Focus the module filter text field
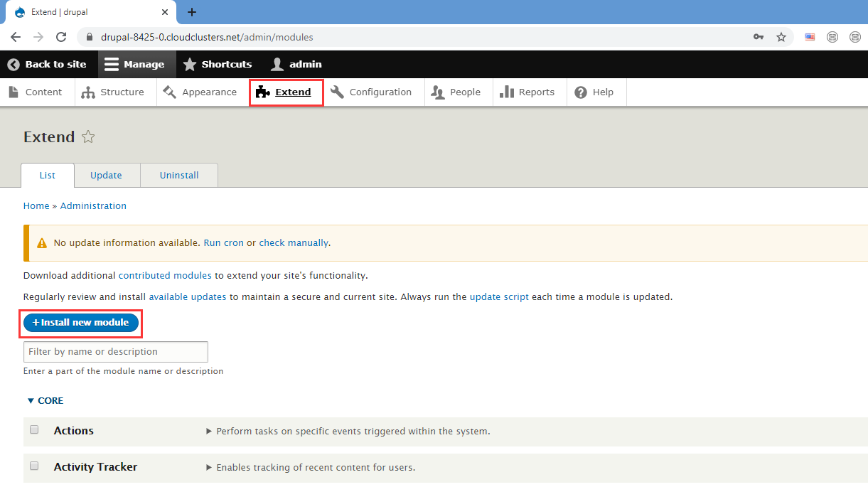This screenshot has width=868, height=487. [116, 352]
